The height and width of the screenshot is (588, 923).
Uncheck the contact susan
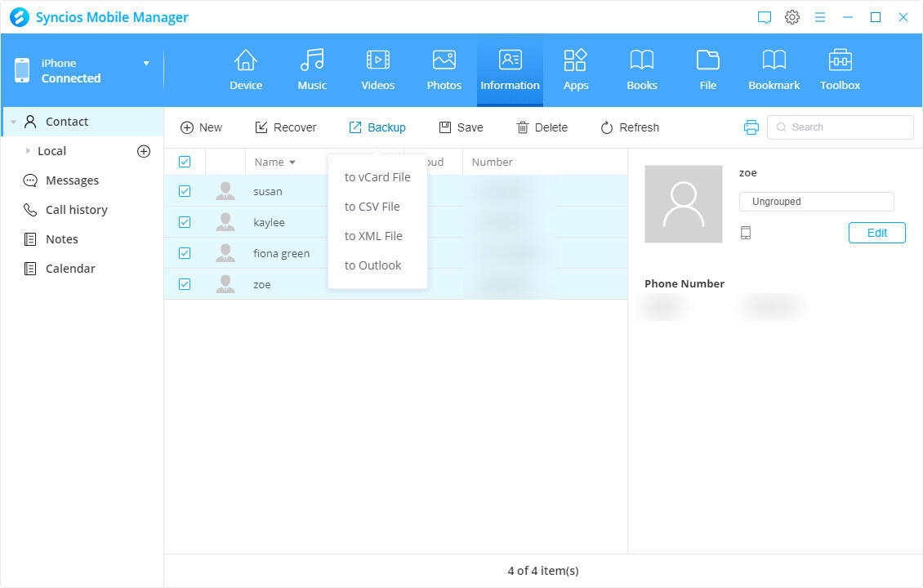coord(185,190)
